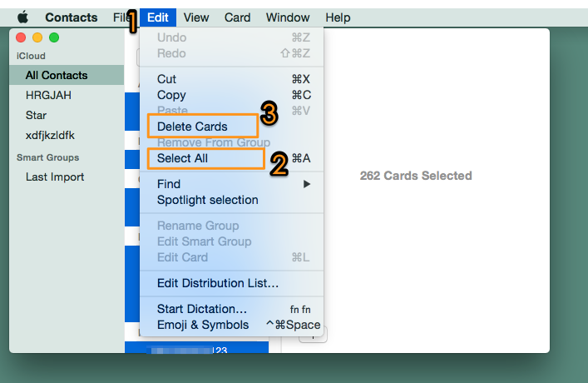Open the Card menu

coord(237,17)
